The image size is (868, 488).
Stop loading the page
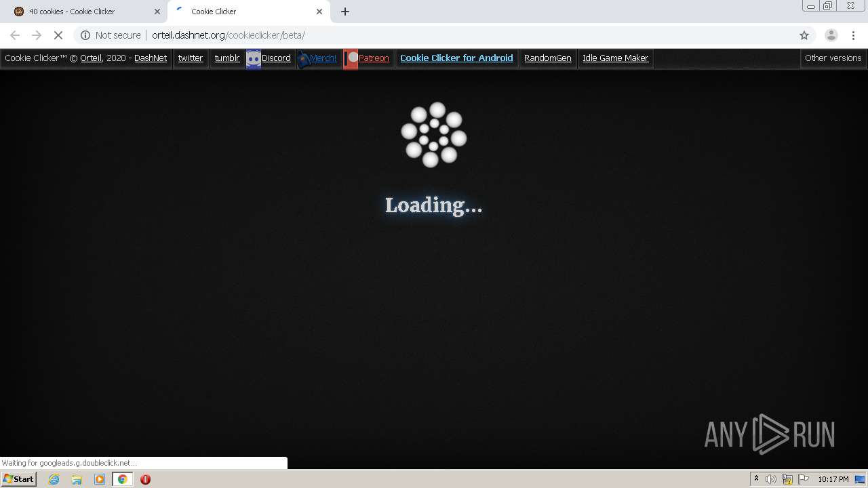(58, 35)
